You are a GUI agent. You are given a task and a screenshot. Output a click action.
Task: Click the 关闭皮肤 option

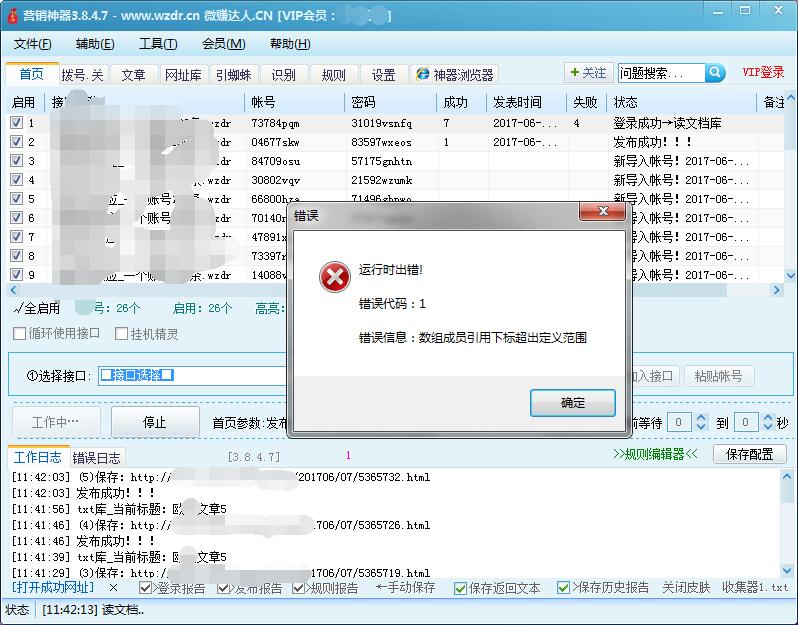[x=686, y=588]
